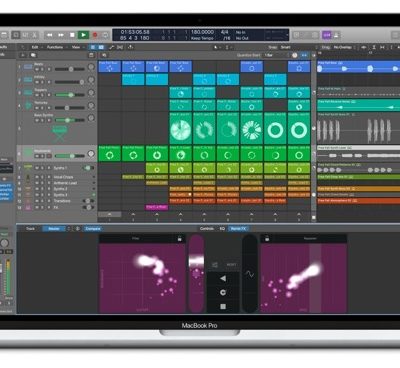Click the red Record button

pos(95,35)
